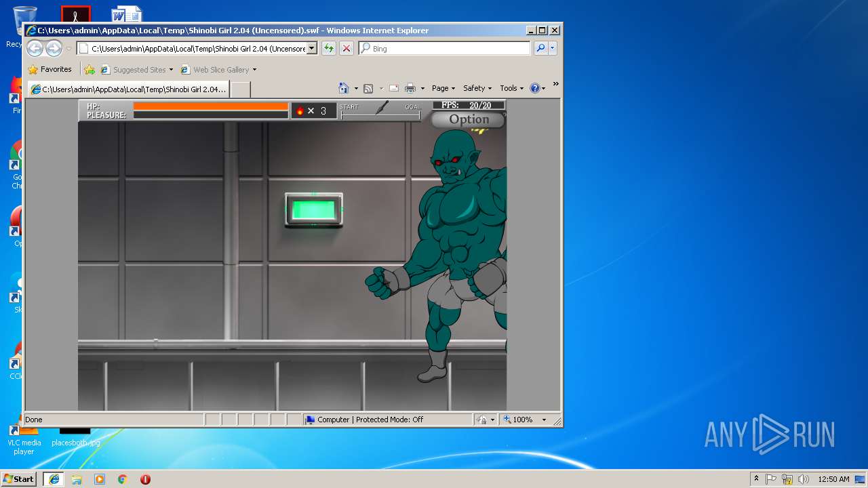The height and width of the screenshot is (488, 868).
Task: Expand the command bar overflow chevron
Action: pos(555,84)
